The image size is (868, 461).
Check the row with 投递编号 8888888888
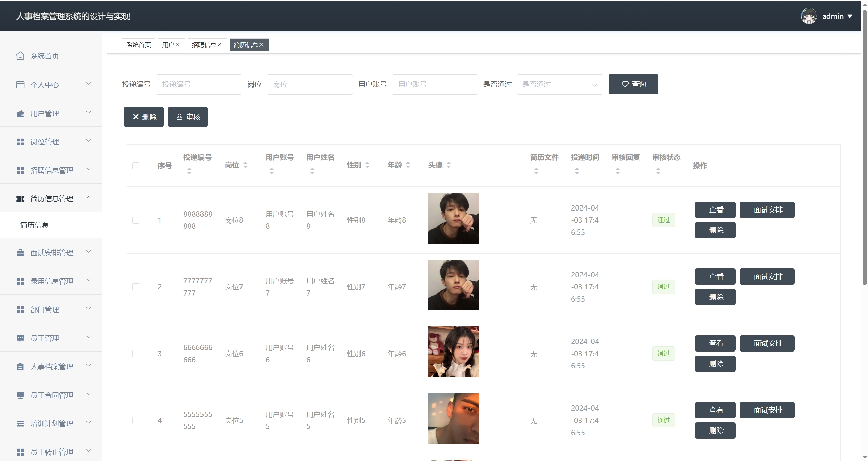coord(136,220)
